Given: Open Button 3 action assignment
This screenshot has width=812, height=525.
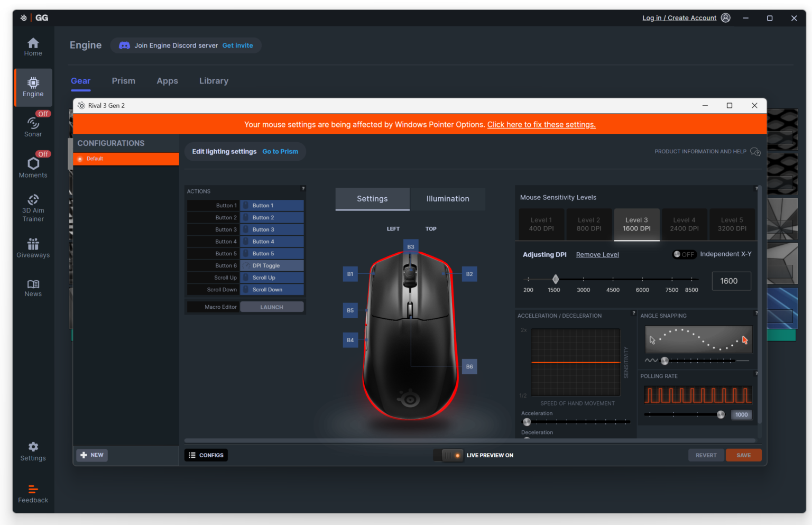Looking at the screenshot, I should click(272, 229).
